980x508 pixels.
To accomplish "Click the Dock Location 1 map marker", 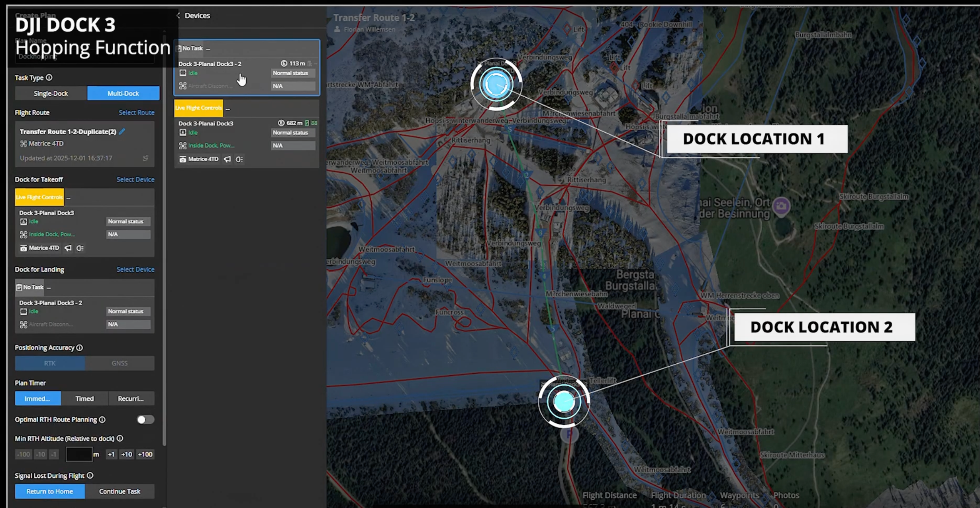I will click(496, 85).
